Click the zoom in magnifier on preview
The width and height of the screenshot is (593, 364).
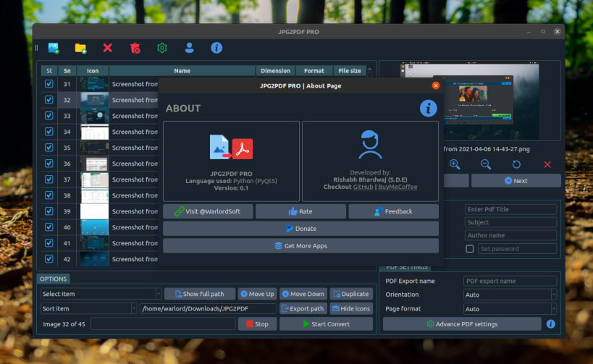point(455,164)
